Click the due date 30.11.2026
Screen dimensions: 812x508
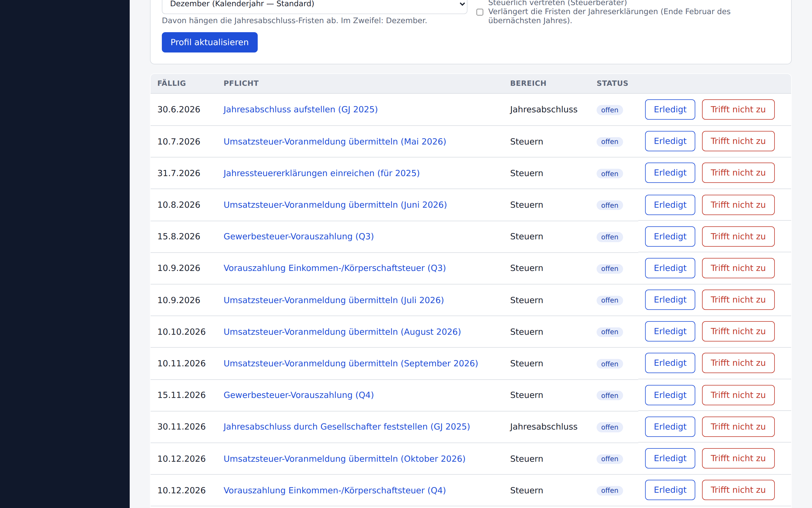point(181,426)
